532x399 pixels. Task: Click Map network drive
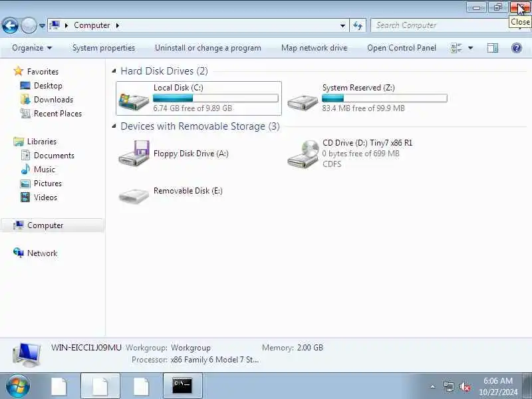(x=314, y=48)
